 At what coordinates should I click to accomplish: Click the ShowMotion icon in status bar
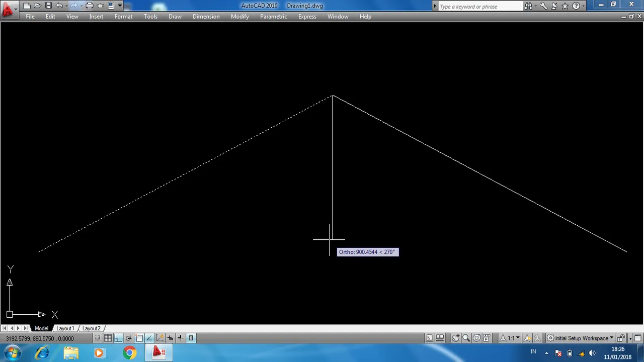[x=487, y=338]
